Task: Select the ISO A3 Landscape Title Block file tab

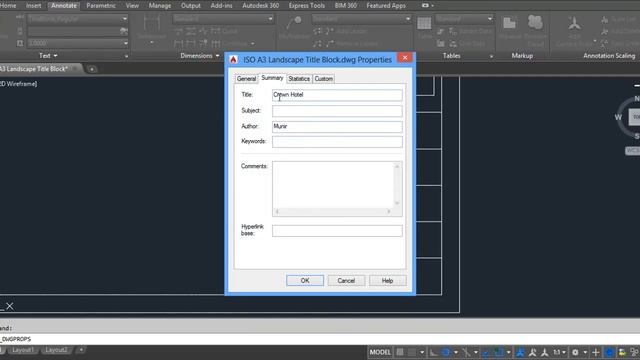Action: [x=38, y=69]
